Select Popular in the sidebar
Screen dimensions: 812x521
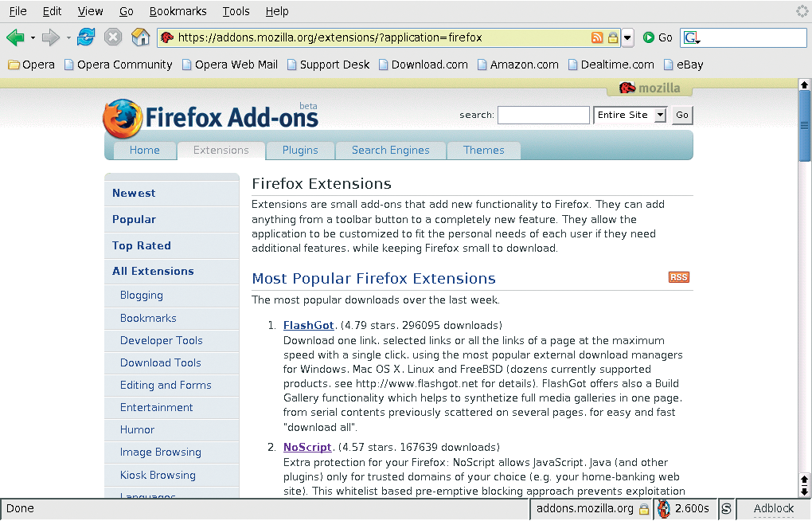click(171, 220)
